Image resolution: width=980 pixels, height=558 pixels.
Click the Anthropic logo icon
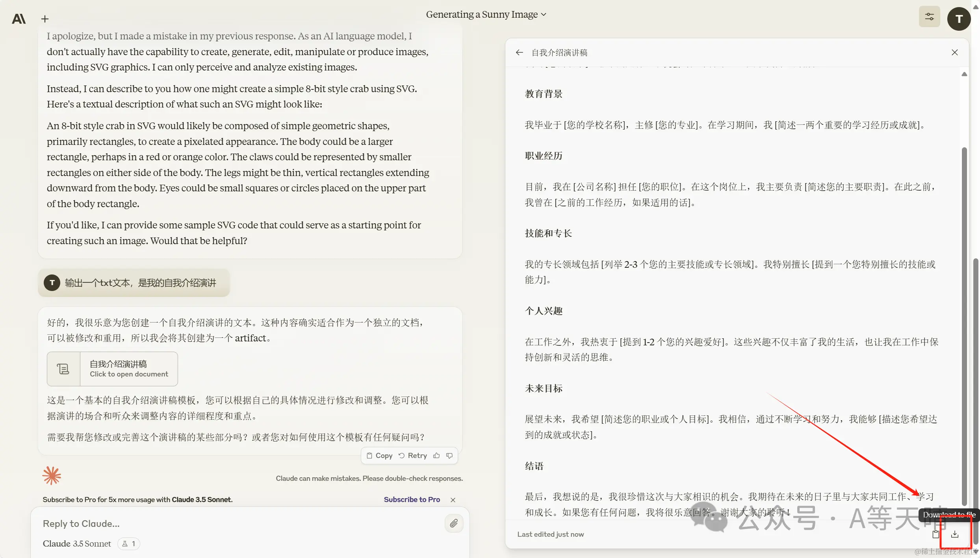(19, 19)
